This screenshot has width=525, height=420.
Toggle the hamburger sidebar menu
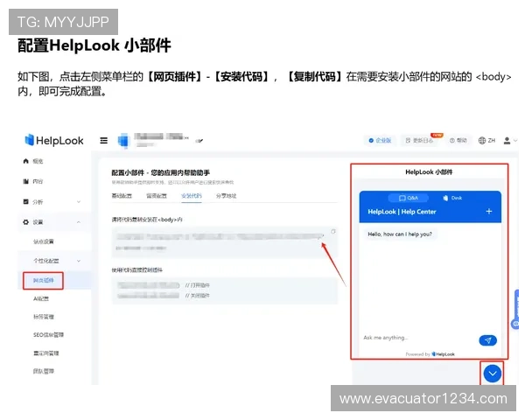(104, 141)
